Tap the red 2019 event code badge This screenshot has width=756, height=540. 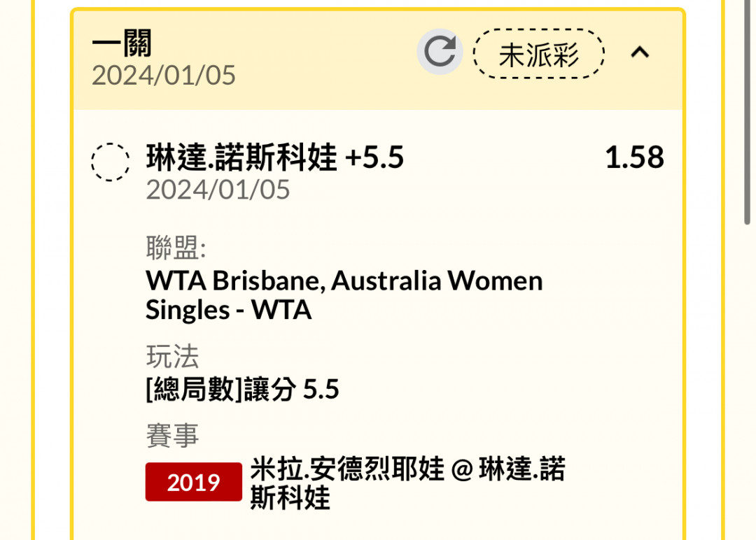pos(193,482)
